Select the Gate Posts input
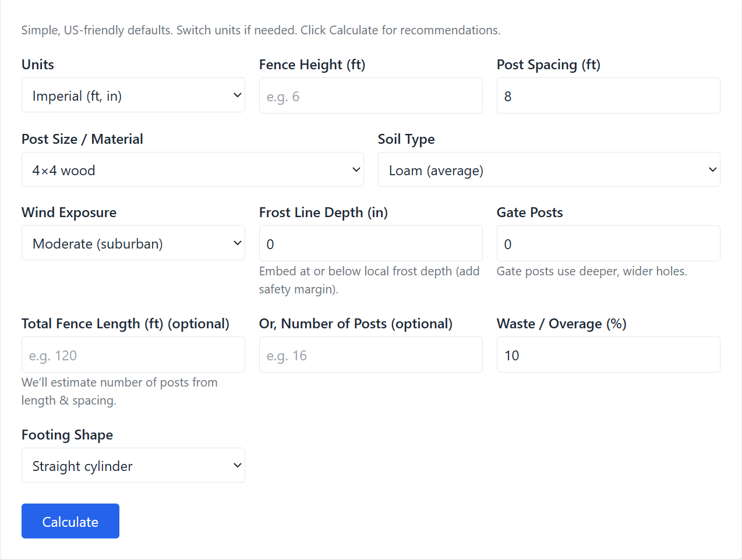742x560 pixels. pyautogui.click(x=608, y=244)
